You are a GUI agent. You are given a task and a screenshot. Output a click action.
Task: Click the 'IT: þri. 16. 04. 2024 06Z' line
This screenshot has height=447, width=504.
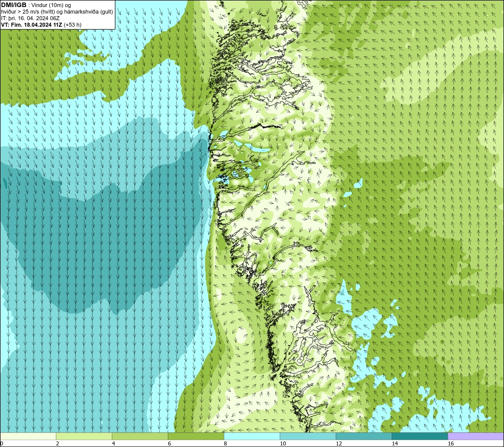(x=30, y=18)
